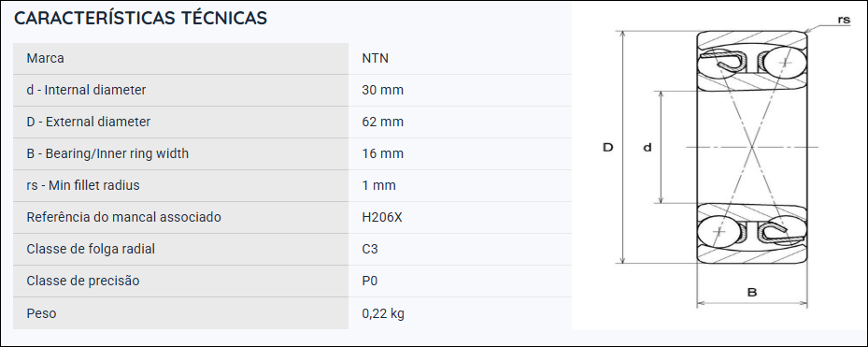868x347 pixels.
Task: Select the d - Internal diameter label
Action: (86, 90)
